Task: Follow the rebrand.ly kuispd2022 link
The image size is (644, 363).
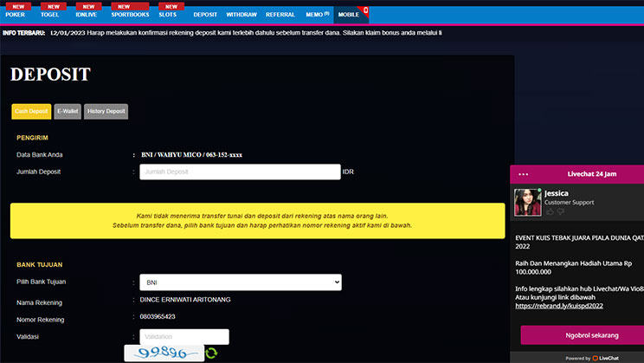Action: pos(558,306)
